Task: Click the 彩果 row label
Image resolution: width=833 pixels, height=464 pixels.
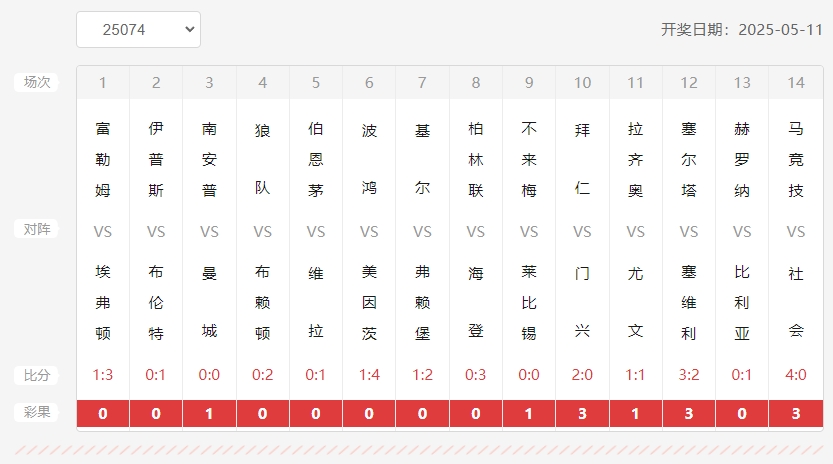Action: pos(37,412)
